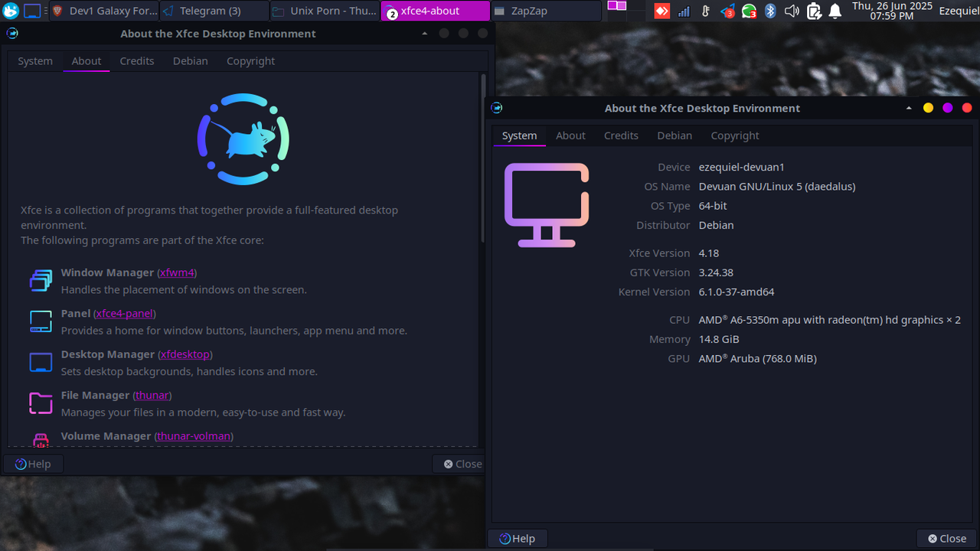Select Credits tab in left About window
This screenshot has height=551, width=980.
click(137, 61)
